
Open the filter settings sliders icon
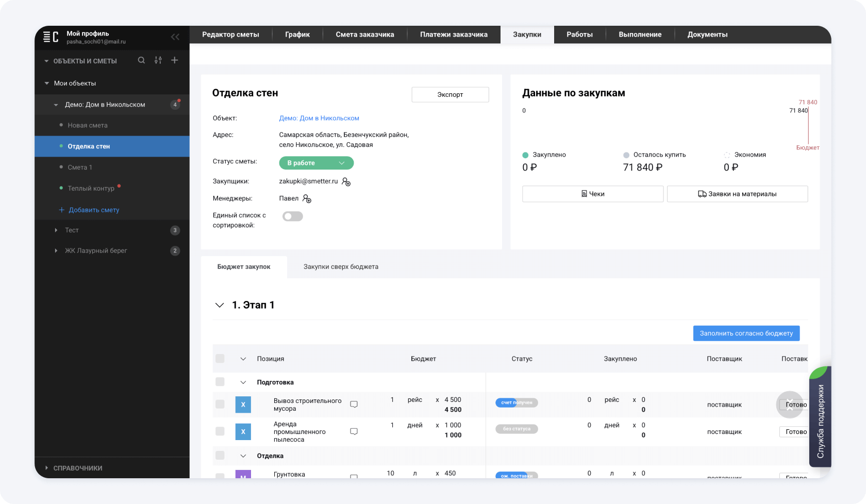[x=158, y=60]
